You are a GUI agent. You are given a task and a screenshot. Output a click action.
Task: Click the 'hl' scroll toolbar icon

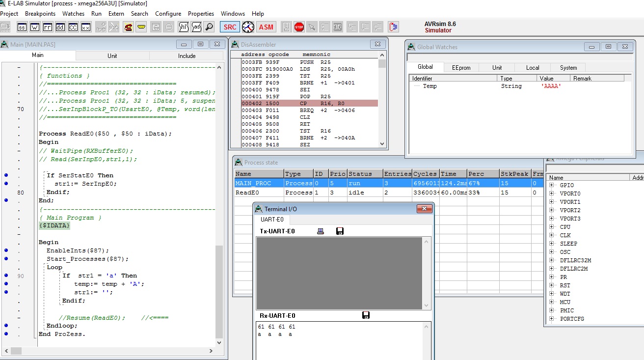184,27
